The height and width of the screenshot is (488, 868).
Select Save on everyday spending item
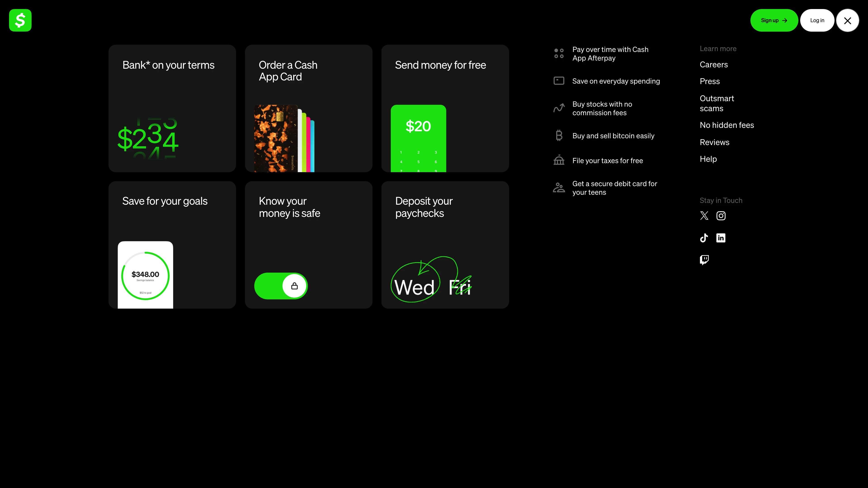coord(616,81)
